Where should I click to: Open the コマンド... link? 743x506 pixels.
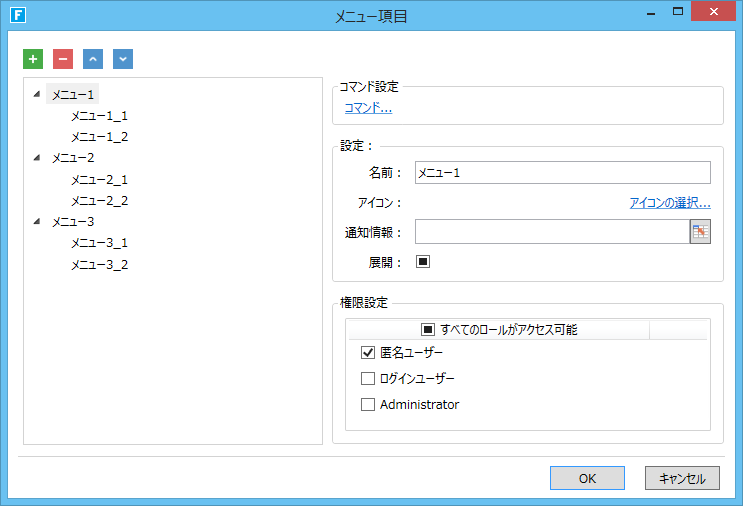pyautogui.click(x=368, y=108)
